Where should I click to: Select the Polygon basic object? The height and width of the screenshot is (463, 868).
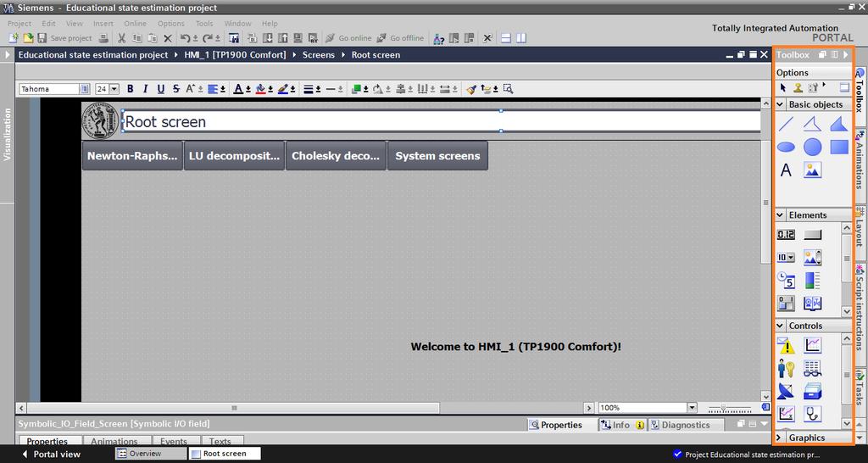[839, 124]
